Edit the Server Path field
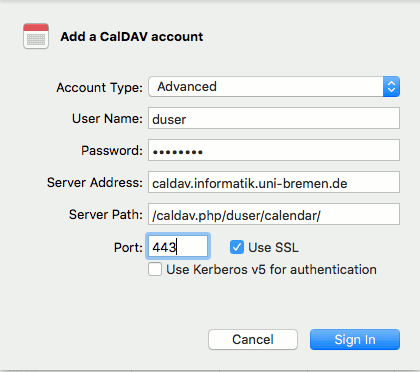 (x=274, y=214)
